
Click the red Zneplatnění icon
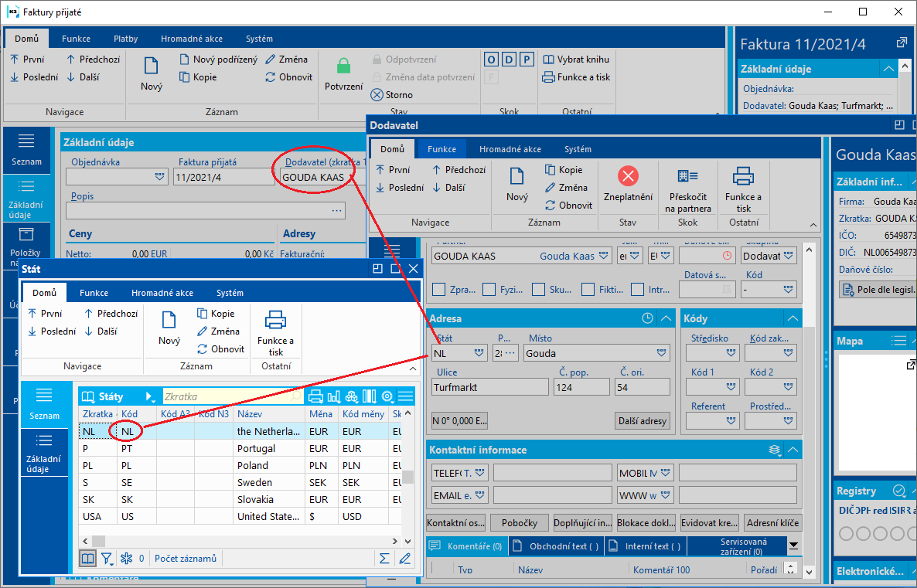[628, 176]
